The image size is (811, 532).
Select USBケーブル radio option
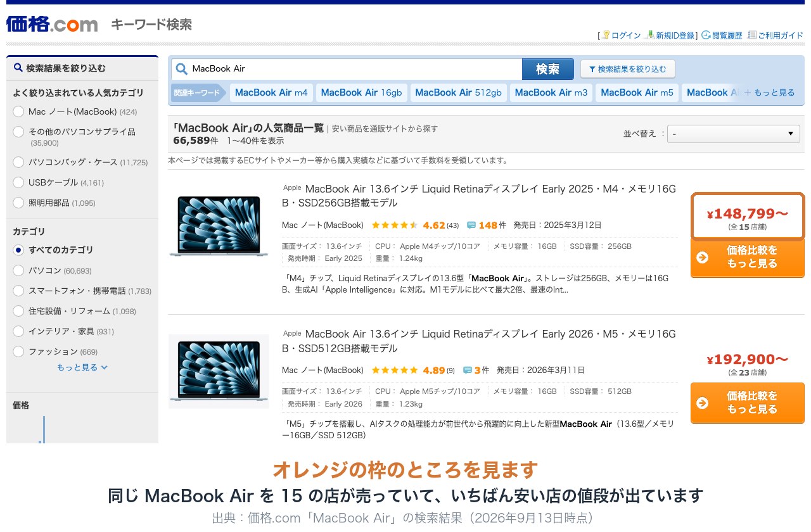[18, 182]
